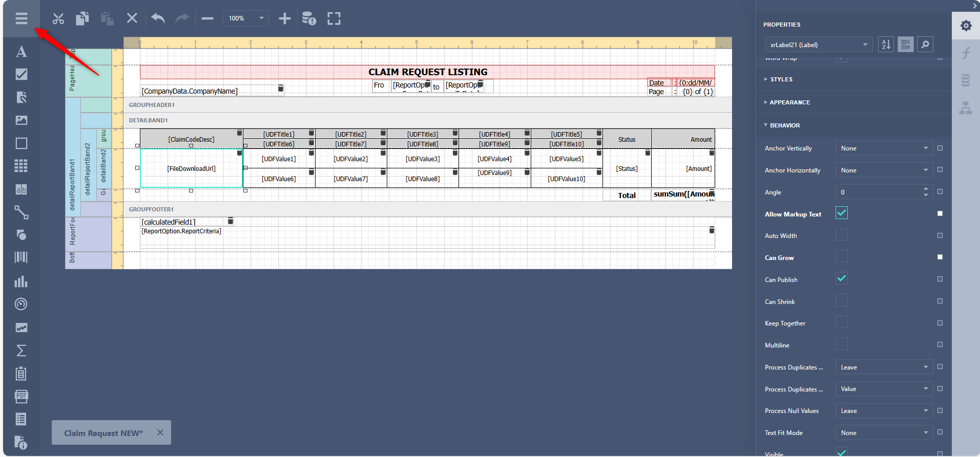The width and height of the screenshot is (980, 457).
Task: Select the Chart tool in toolbox
Action: click(x=21, y=281)
